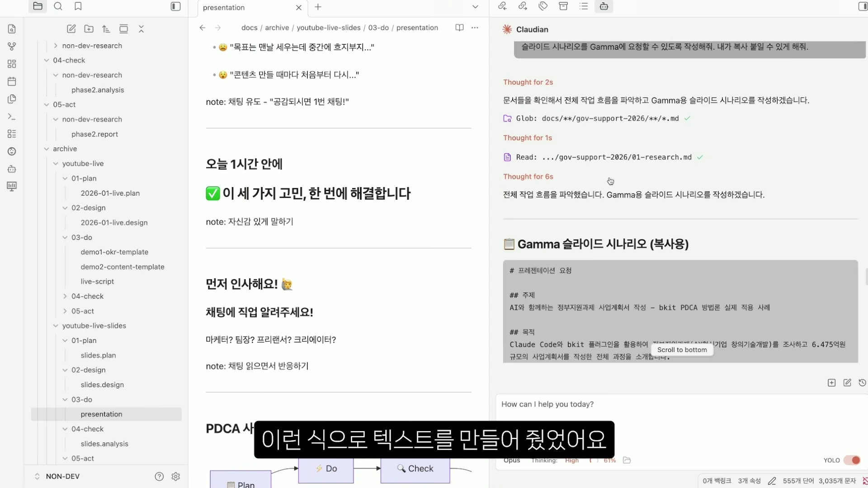Open tags pane in right sidebar
The image size is (868, 488).
[x=543, y=6]
